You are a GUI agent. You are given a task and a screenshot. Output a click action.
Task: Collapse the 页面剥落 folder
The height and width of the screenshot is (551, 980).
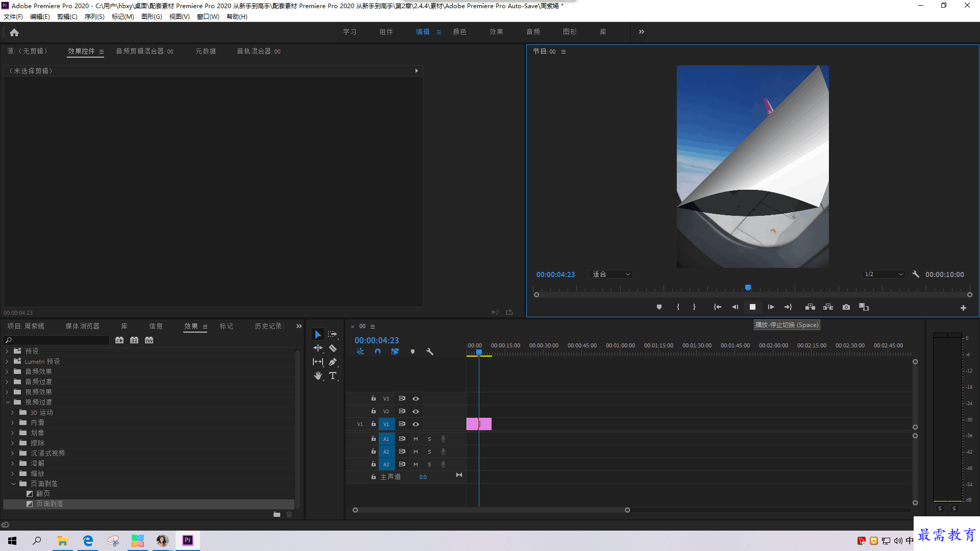[13, 484]
